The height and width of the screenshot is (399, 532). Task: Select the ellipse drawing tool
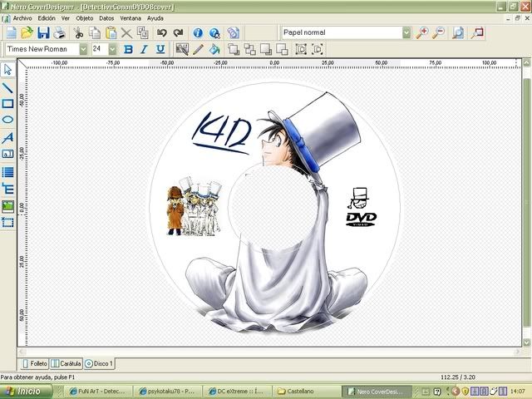(x=8, y=121)
